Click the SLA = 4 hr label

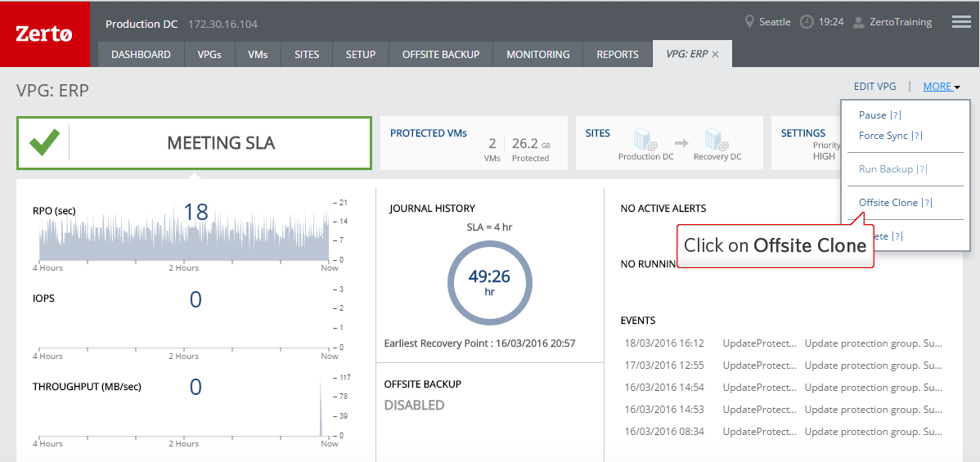point(489,227)
